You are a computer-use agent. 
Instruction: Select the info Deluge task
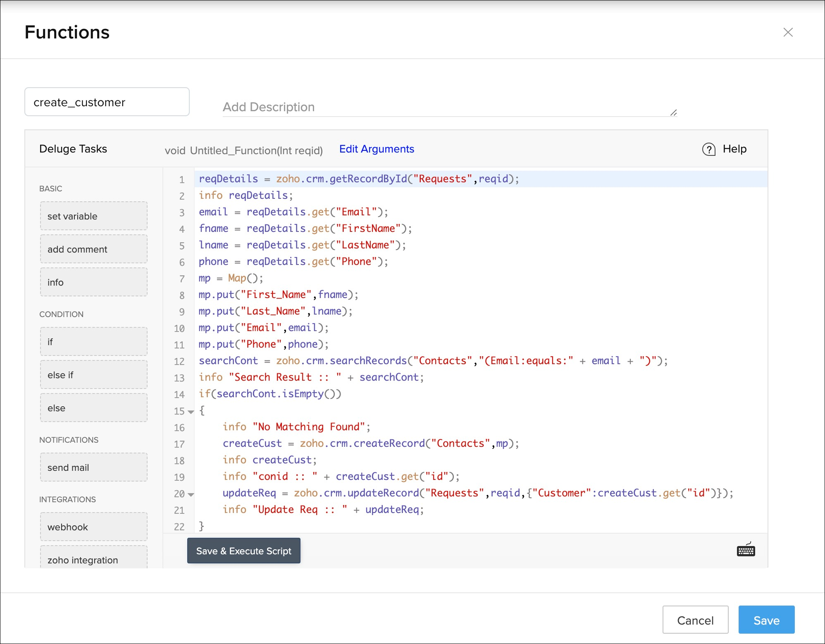(x=94, y=282)
